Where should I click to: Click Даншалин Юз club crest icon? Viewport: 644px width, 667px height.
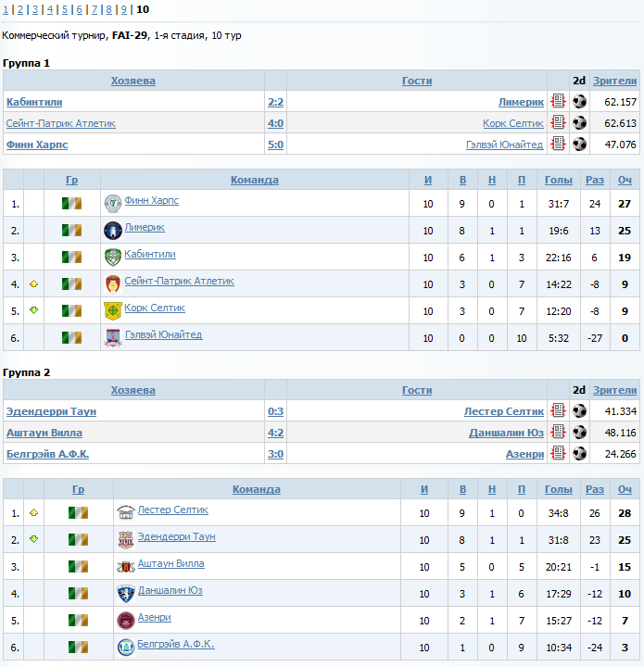126,594
